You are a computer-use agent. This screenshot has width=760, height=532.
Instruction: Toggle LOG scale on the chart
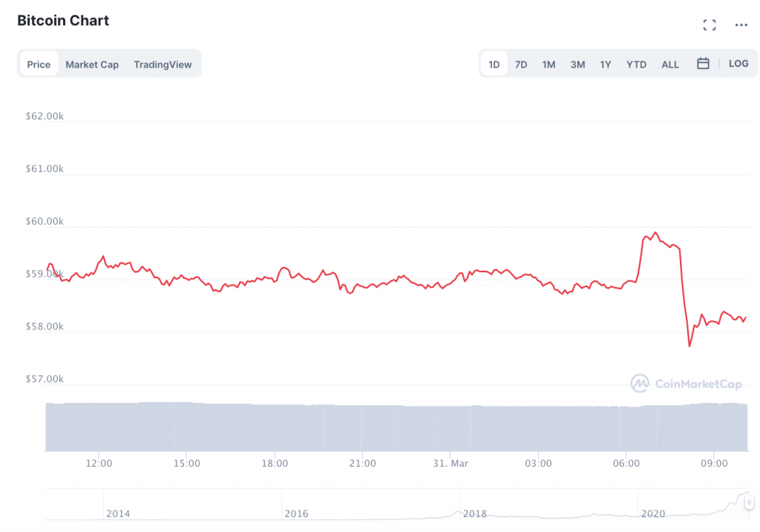[738, 64]
